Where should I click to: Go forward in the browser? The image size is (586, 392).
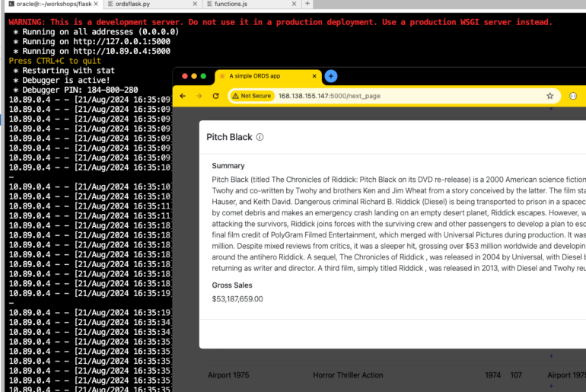click(199, 96)
